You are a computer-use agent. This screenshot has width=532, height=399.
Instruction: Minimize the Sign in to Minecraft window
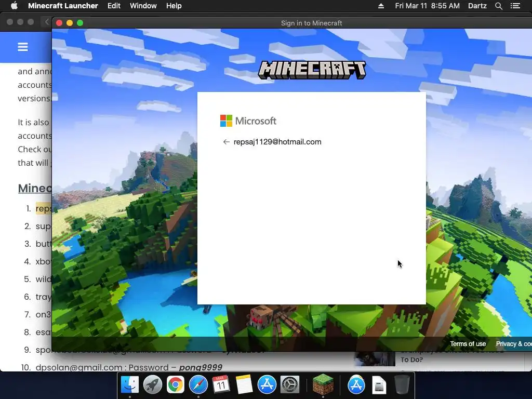tap(70, 23)
